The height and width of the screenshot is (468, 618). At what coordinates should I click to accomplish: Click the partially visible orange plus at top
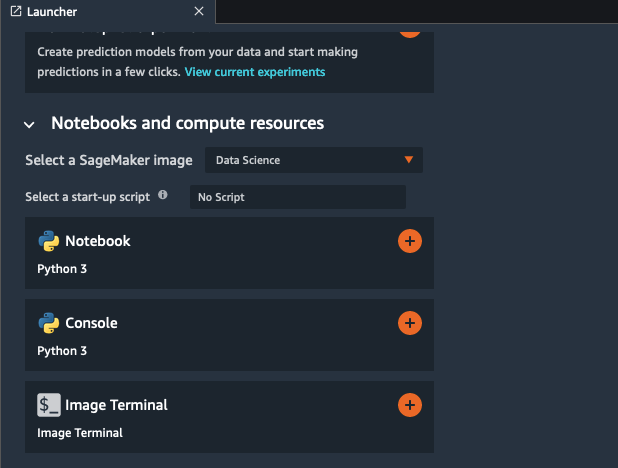pyautogui.click(x=409, y=28)
